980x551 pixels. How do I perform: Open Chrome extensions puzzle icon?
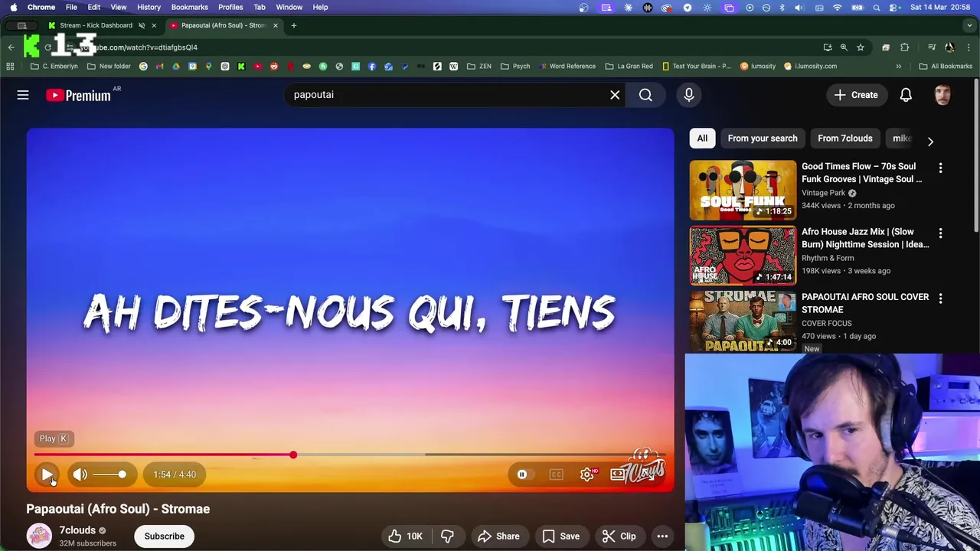tap(904, 47)
